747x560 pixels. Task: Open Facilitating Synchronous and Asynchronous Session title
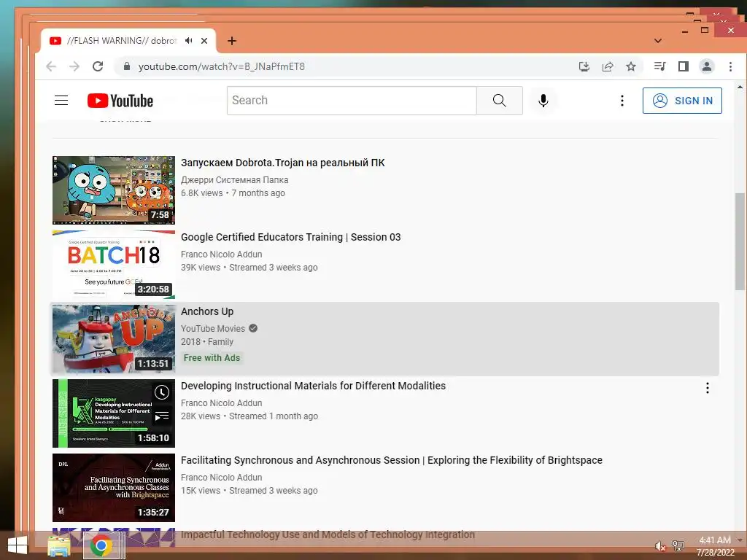(x=392, y=460)
